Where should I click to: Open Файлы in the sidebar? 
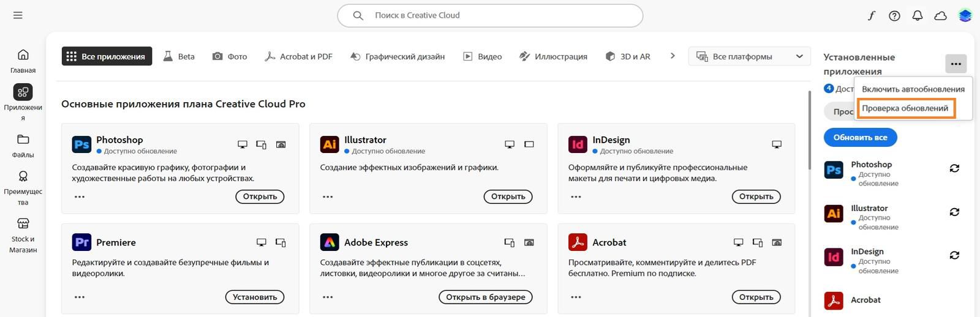pyautogui.click(x=23, y=146)
